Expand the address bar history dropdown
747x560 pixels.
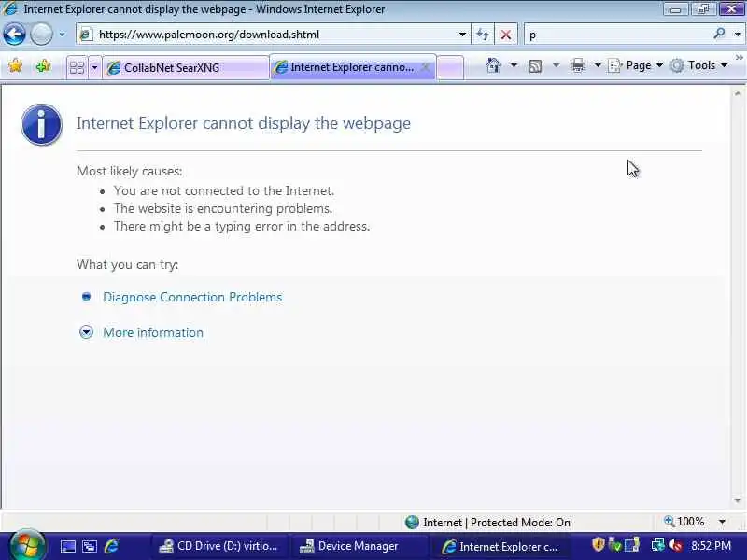[462, 35]
